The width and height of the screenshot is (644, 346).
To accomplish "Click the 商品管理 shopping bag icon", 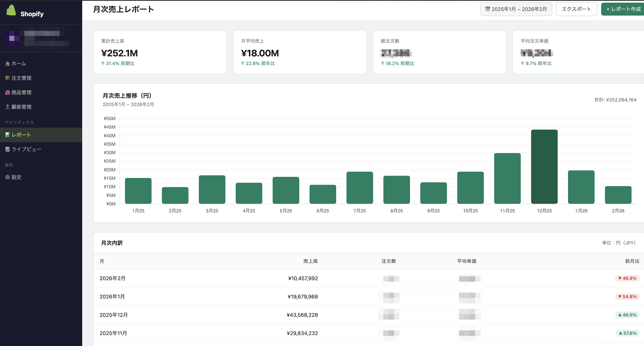I will pos(7,92).
